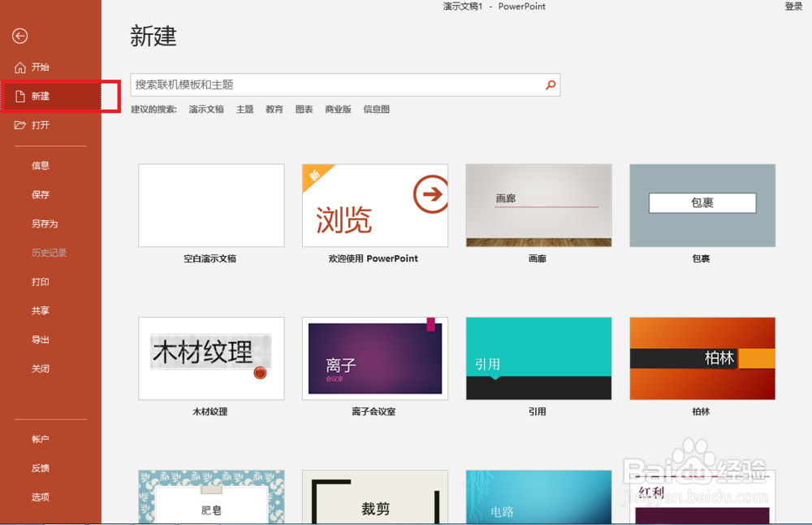
Task: Click the 离子会议室 caption text
Action: pos(374,412)
